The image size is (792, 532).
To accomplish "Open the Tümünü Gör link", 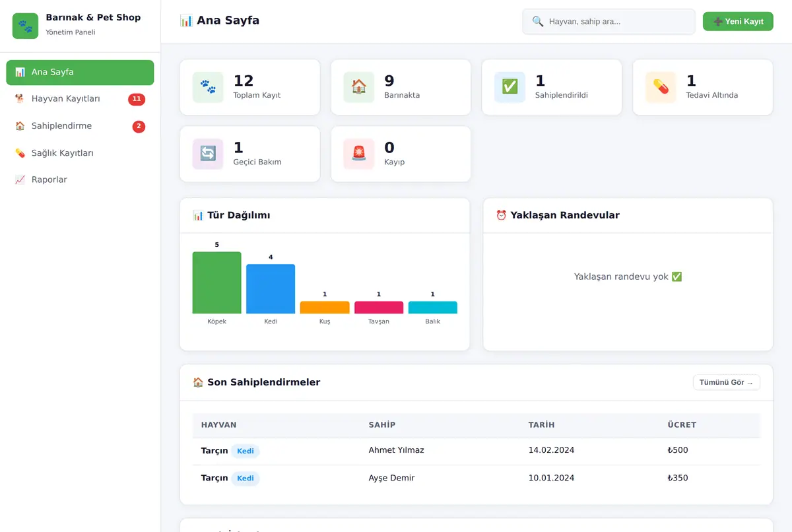I will pos(726,382).
